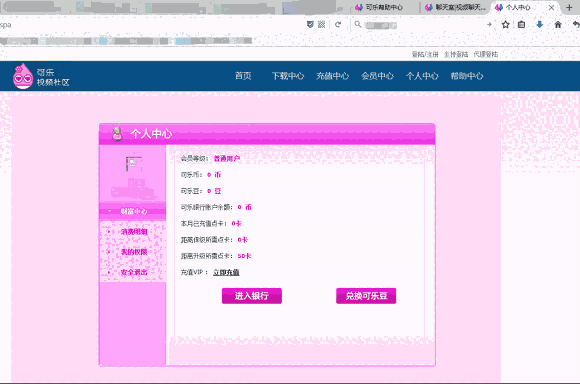Click the go arrow beside the search box

pyautogui.click(x=489, y=24)
